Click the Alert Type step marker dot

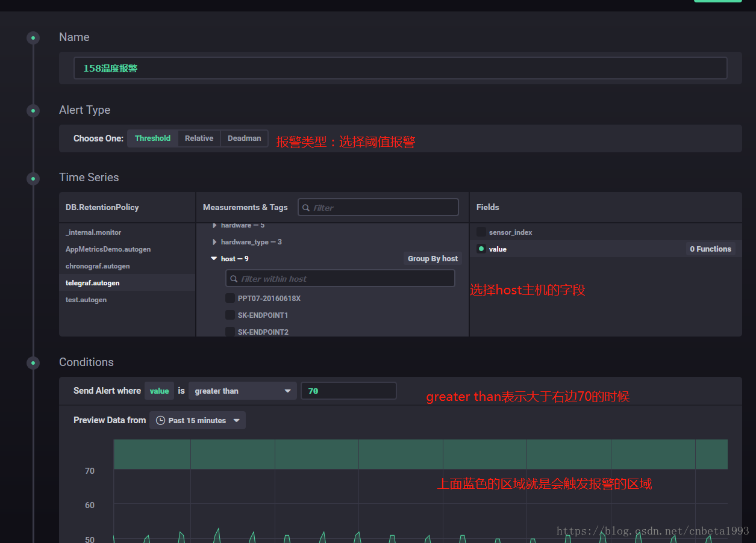(x=33, y=111)
